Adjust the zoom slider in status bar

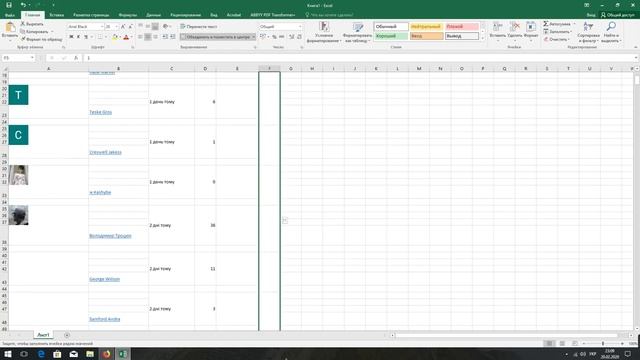[x=603, y=344]
